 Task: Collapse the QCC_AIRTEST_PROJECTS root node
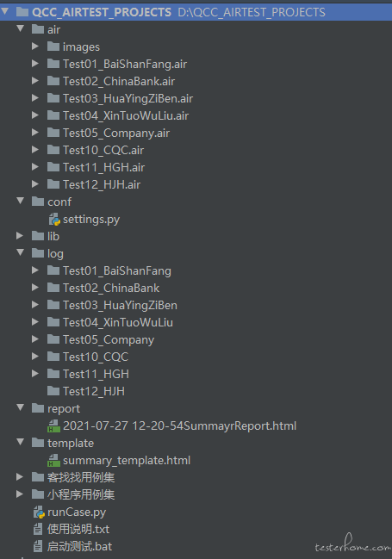pos(4,11)
